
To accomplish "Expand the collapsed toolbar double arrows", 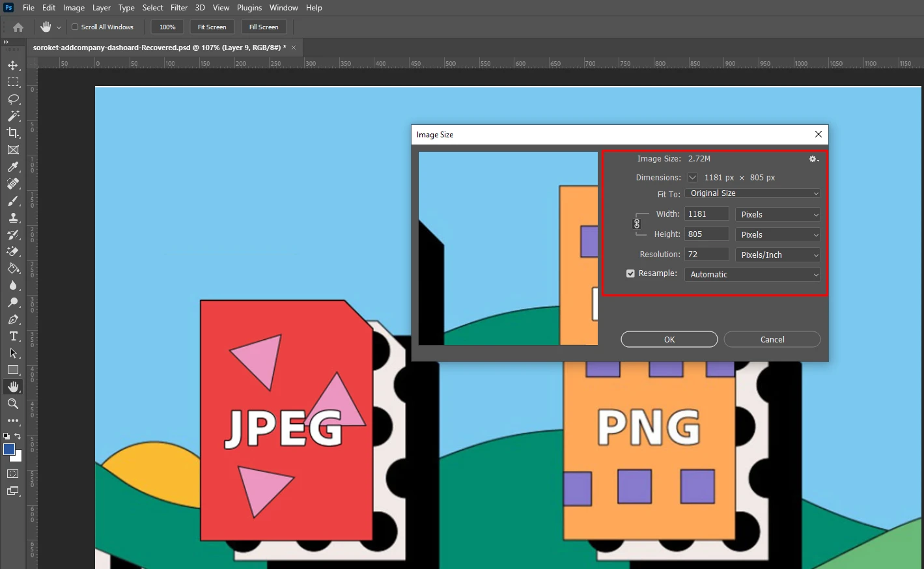I will click(x=6, y=42).
